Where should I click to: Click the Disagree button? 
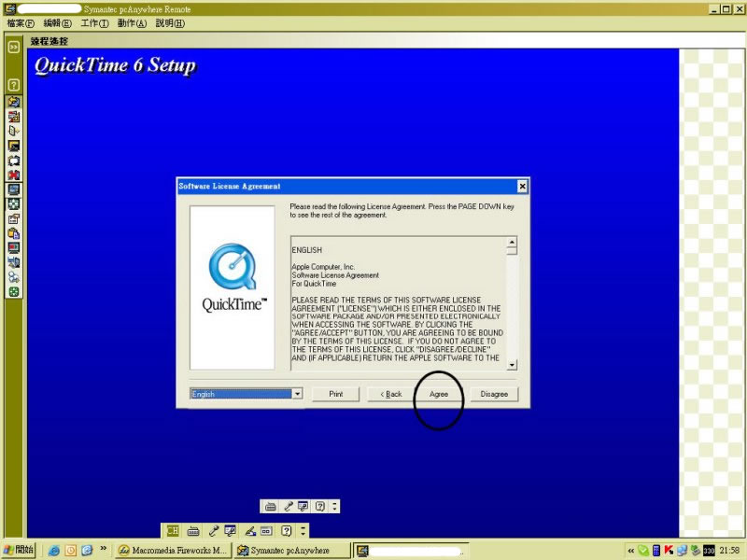494,394
